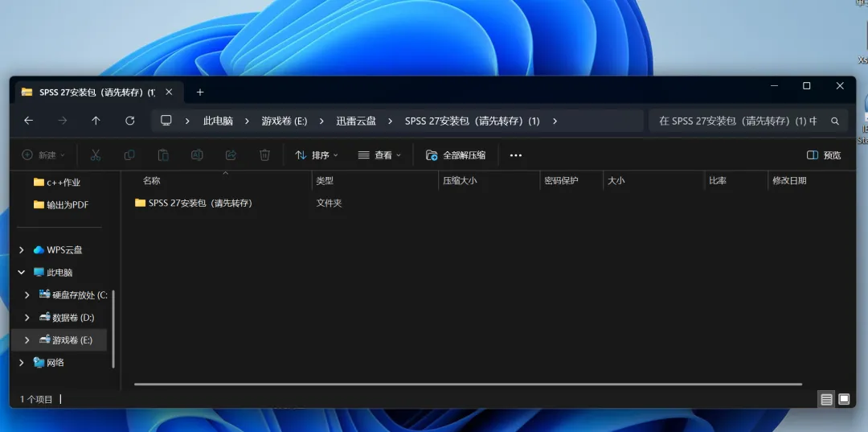868x432 pixels.
Task: Click the share icon in toolbar
Action: pos(231,155)
